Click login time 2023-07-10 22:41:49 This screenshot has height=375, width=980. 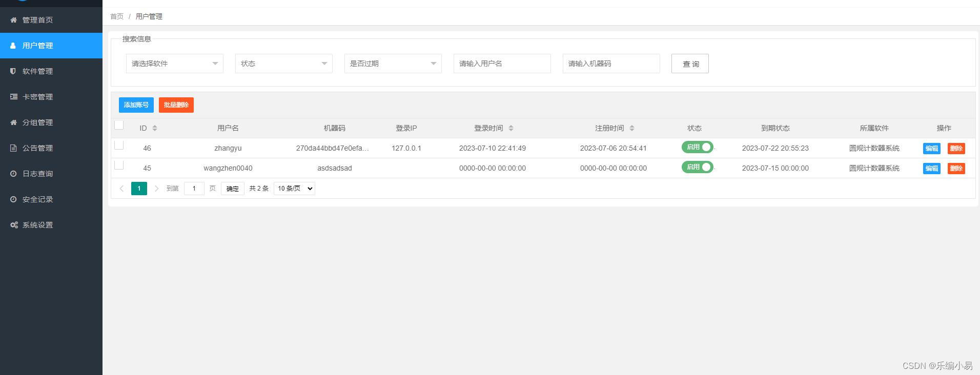click(x=493, y=148)
